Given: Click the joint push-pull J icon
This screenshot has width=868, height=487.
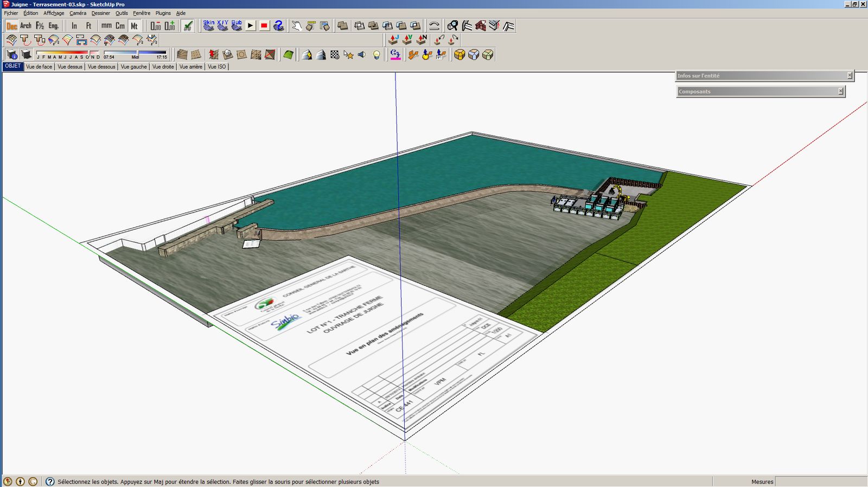Looking at the screenshot, I should click(x=393, y=40).
